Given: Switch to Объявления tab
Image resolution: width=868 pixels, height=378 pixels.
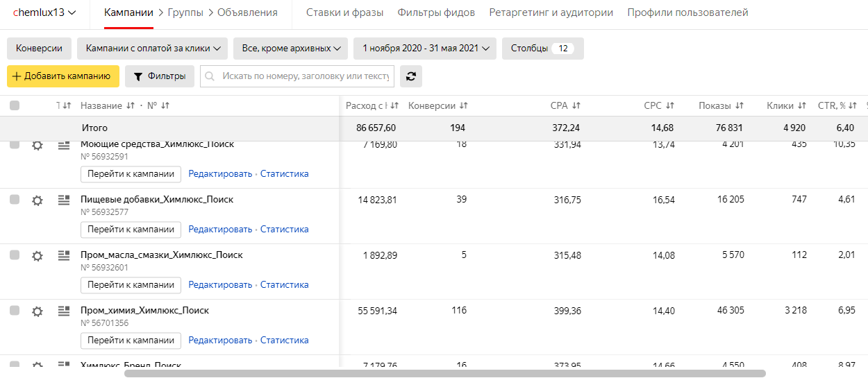Looking at the screenshot, I should click(x=247, y=12).
